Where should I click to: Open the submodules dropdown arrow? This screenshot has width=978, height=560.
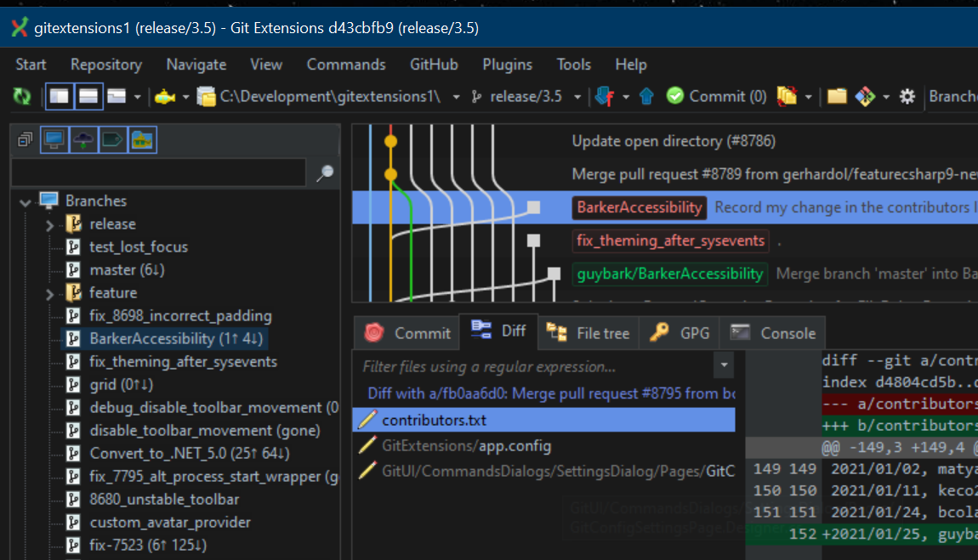185,97
